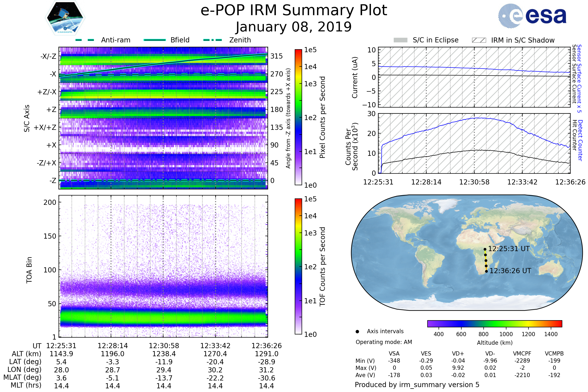The height and width of the screenshot is (392, 588).
Task: Click the TOF Counts per Second colorbar
Action: (x=298, y=266)
